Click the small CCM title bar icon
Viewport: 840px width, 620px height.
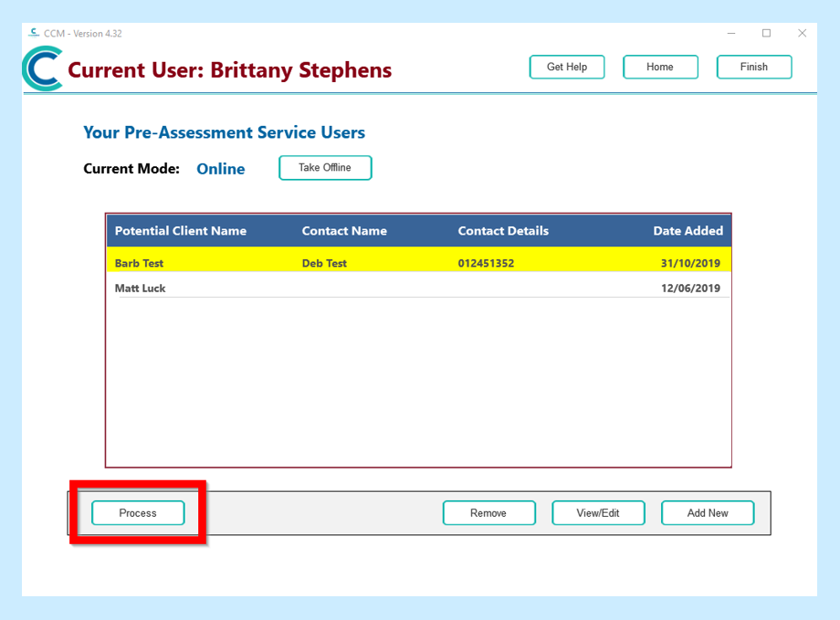[x=34, y=33]
